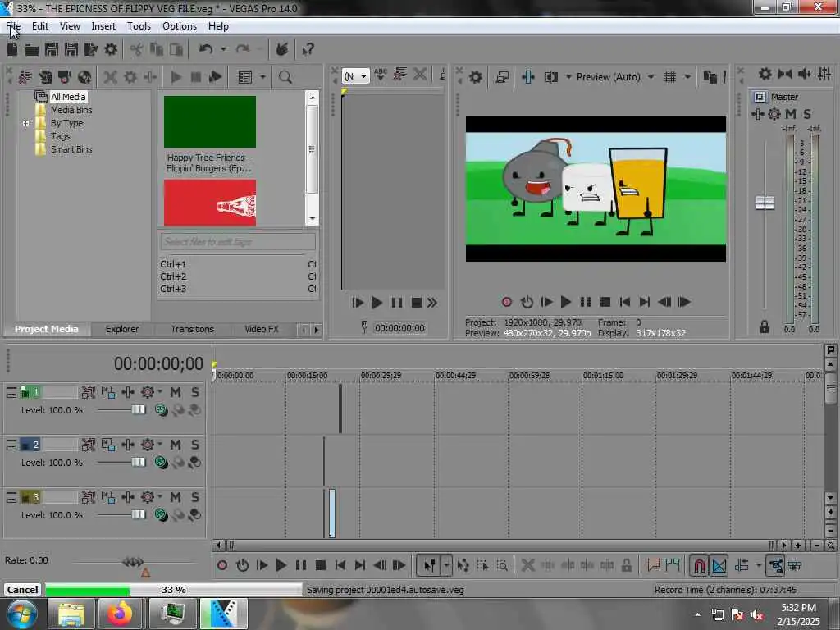Open the Edit menu
The image size is (840, 630).
click(40, 25)
